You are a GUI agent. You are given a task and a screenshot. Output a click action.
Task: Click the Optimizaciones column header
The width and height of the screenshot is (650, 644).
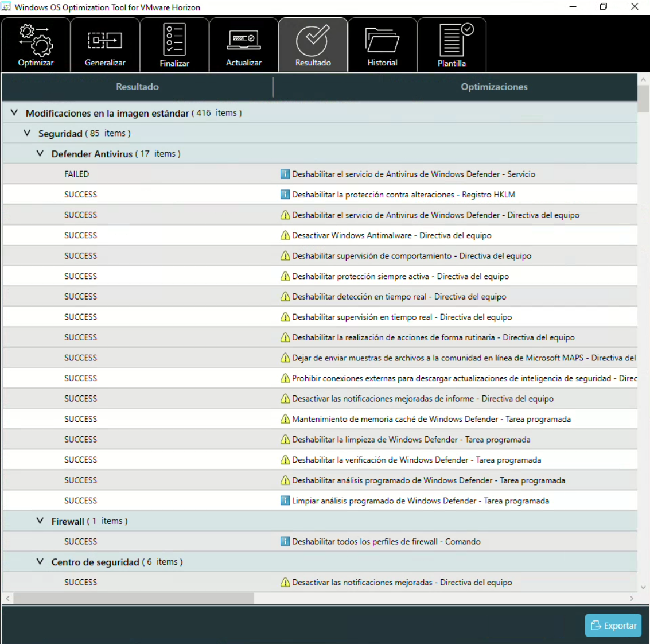tap(494, 87)
